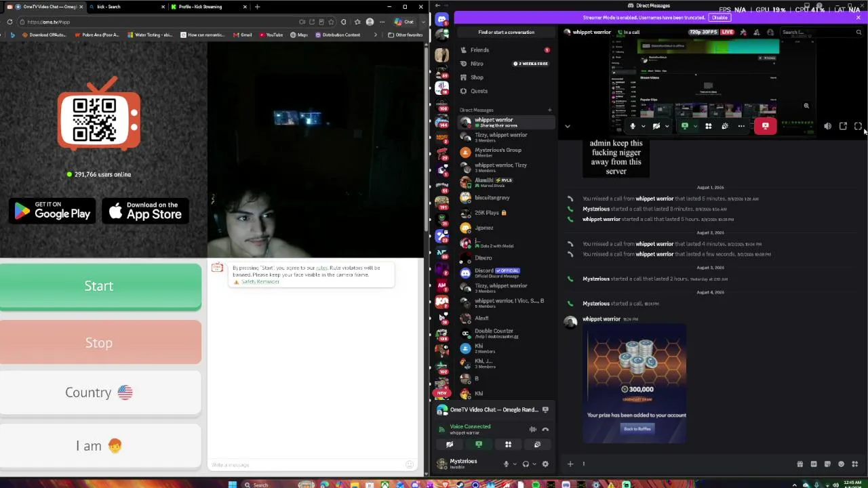Toggle screen share button in voice panel

479,445
